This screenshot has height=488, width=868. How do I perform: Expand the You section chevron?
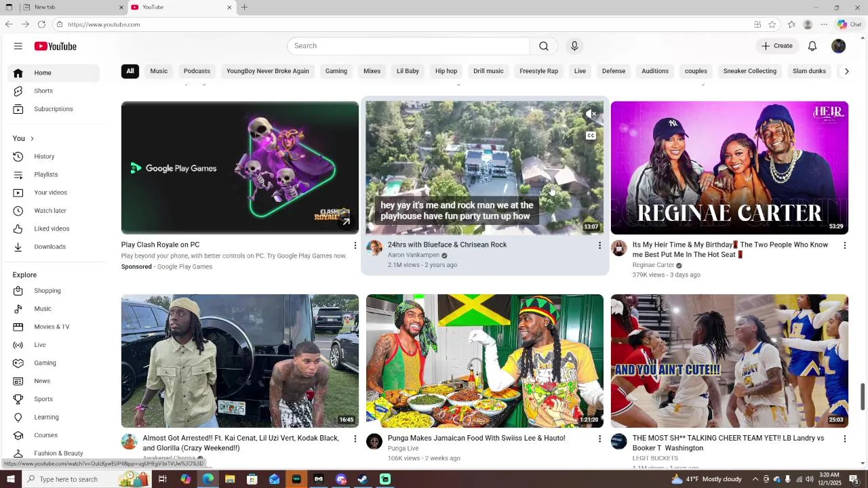click(x=32, y=139)
